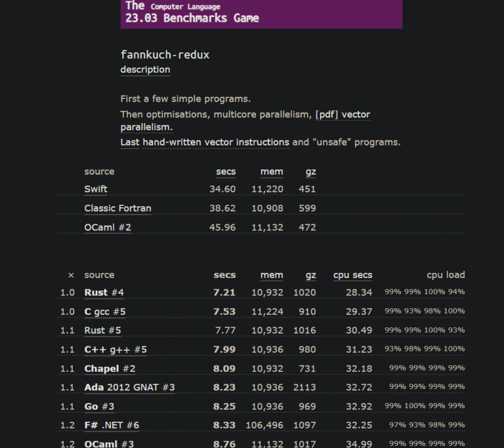Open Rust #4 program source
The width and height of the screenshot is (504, 448).
(x=104, y=293)
